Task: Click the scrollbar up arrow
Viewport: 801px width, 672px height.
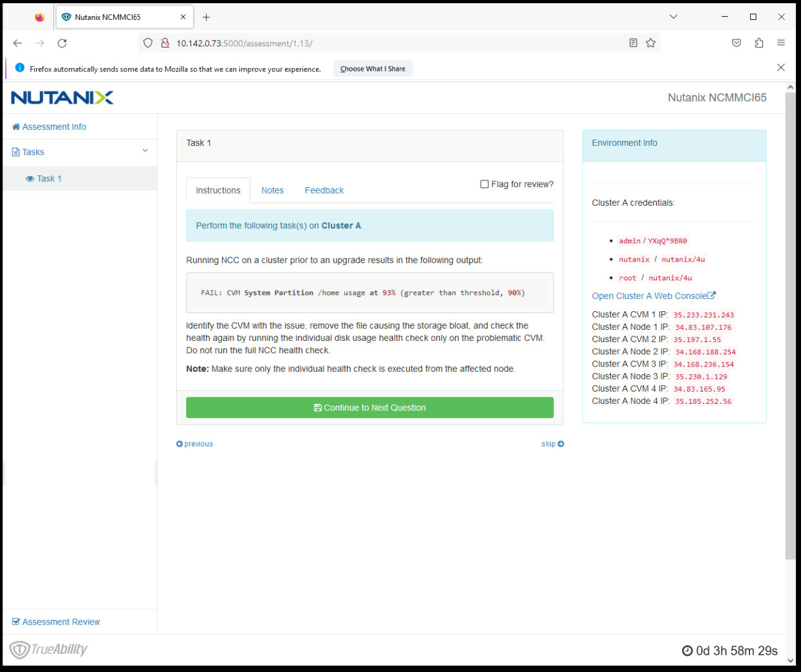Action: (790, 88)
